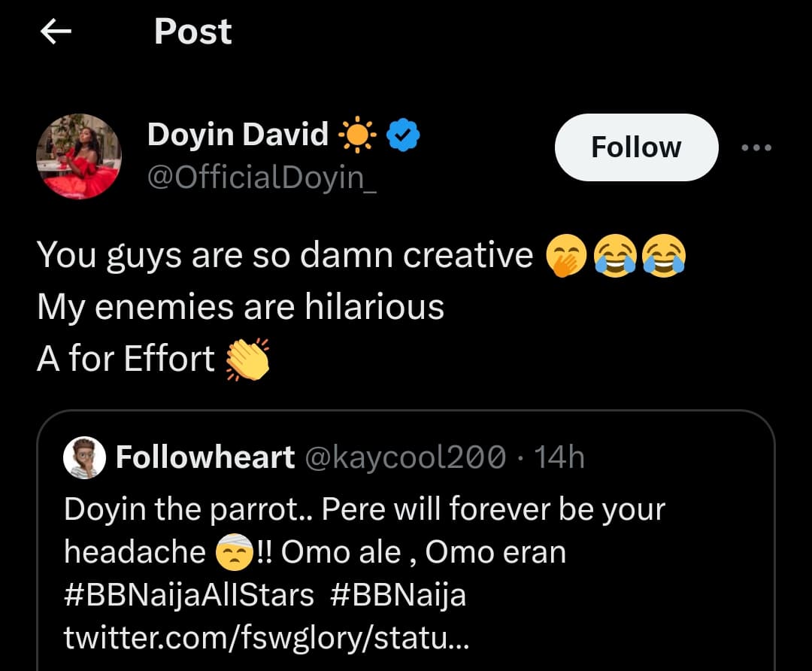Viewport: 812px width, 671px height.
Task: Open the @OfficialDoyin_ handle
Action: coord(262,178)
